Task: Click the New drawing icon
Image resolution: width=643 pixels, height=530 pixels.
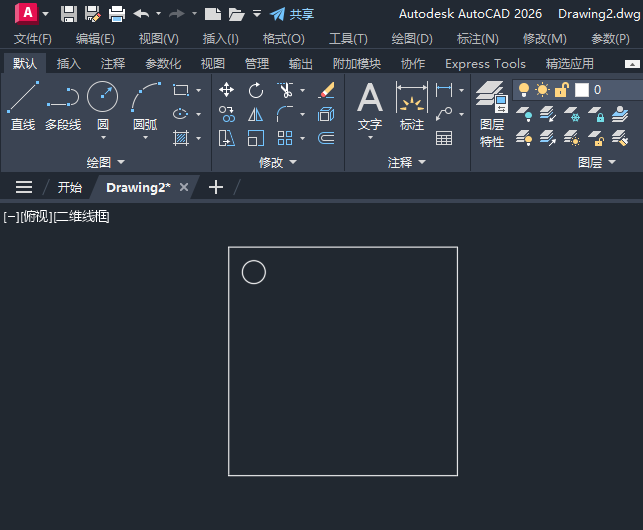Action: (213, 14)
